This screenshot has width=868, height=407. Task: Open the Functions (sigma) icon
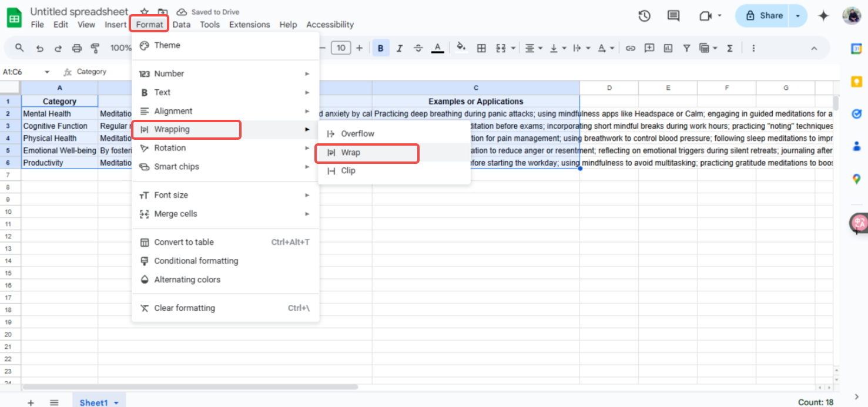730,48
